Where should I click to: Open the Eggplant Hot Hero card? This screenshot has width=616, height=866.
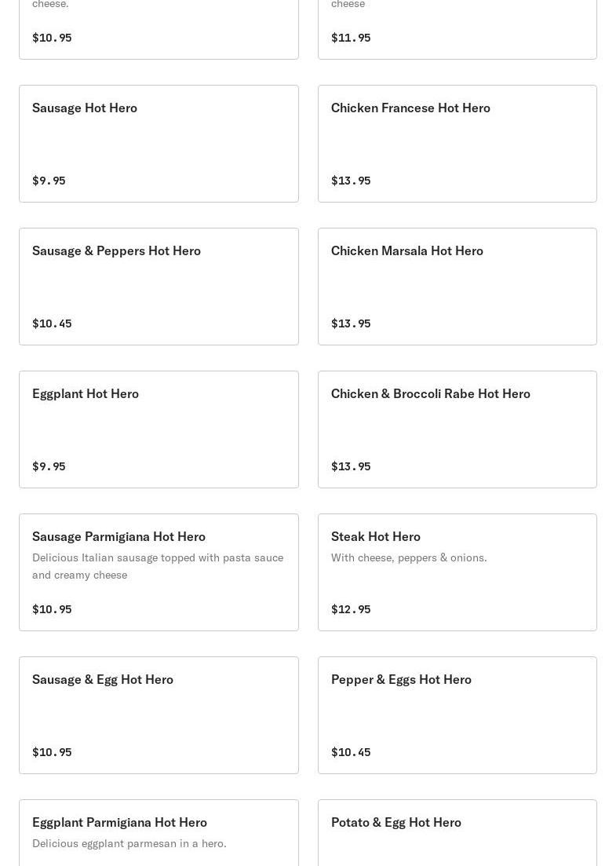click(x=159, y=429)
